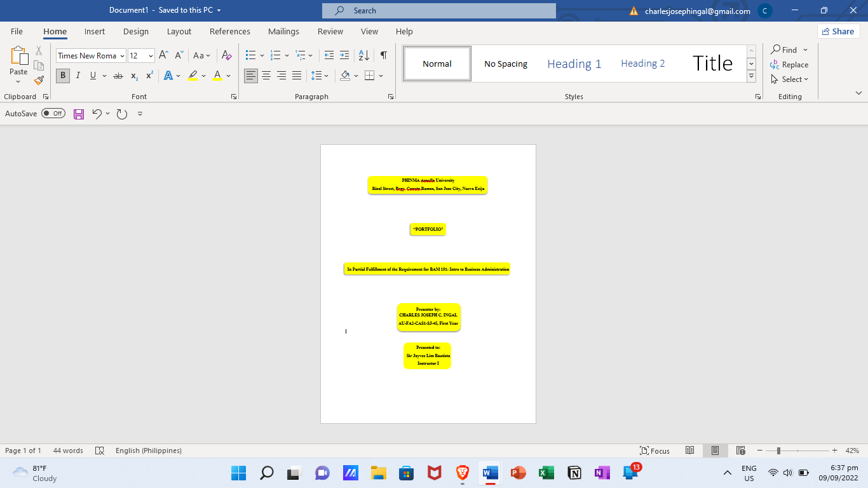The width and height of the screenshot is (868, 488).
Task: Go to the References tab
Action: coord(230,31)
